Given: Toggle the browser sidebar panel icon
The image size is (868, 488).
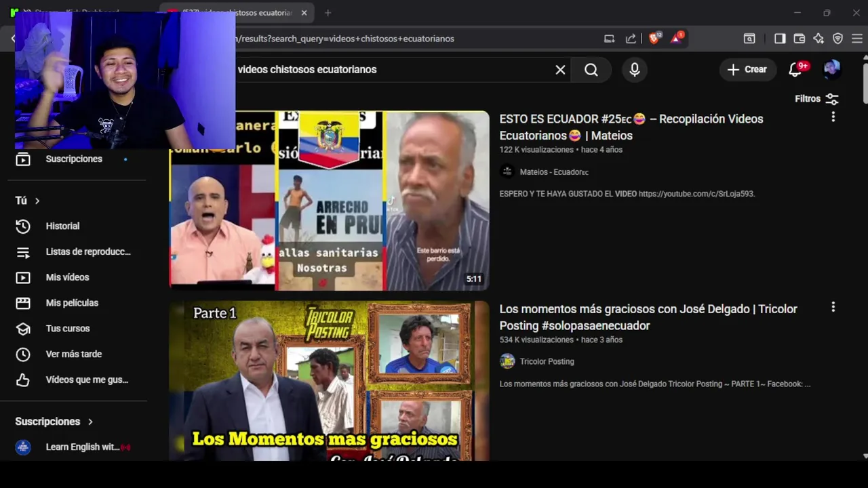Looking at the screenshot, I should tap(780, 39).
